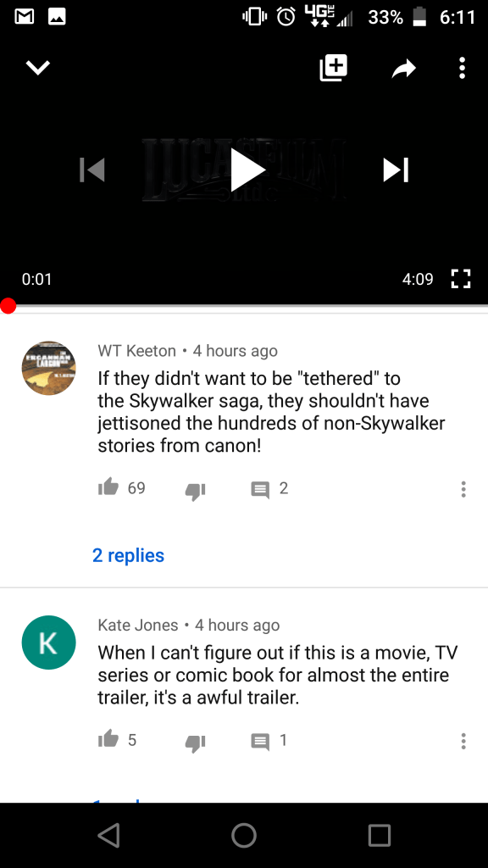The height and width of the screenshot is (868, 488).
Task: Dislike WT Keeton's comment
Action: click(196, 491)
